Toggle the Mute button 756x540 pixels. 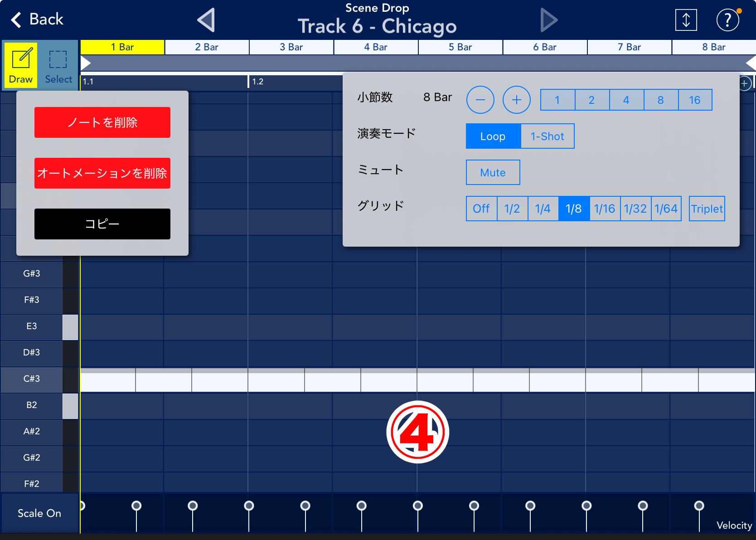pos(493,172)
